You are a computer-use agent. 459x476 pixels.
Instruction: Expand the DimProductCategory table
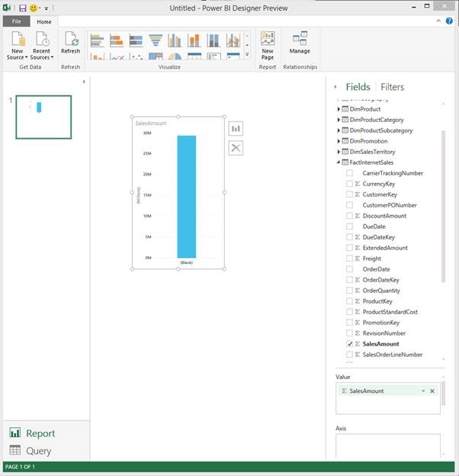339,120
